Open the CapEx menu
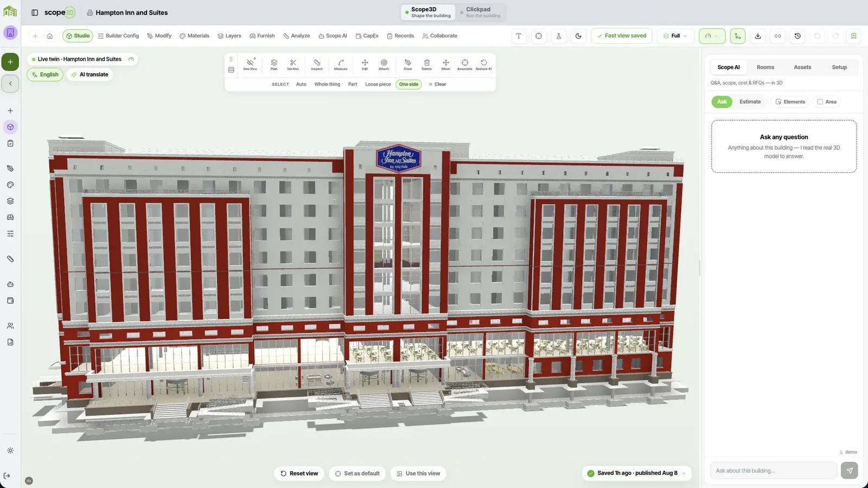The width and height of the screenshot is (868, 488). point(367,36)
